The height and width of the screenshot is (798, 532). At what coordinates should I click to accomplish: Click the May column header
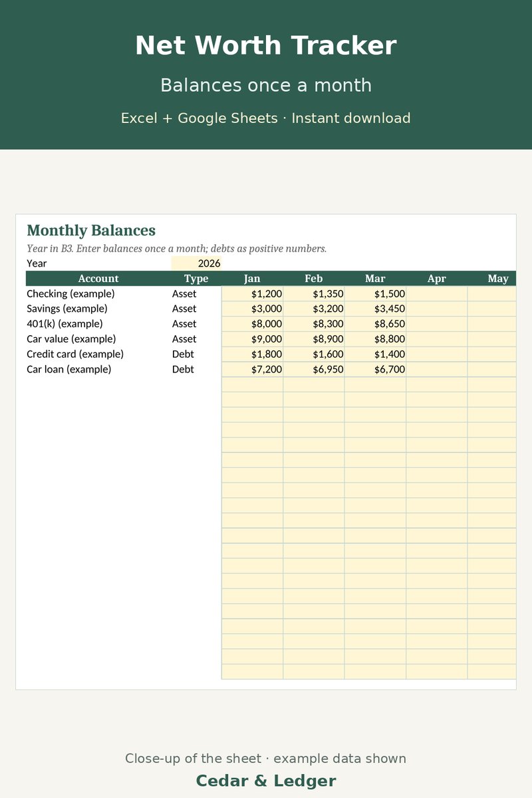(x=492, y=279)
